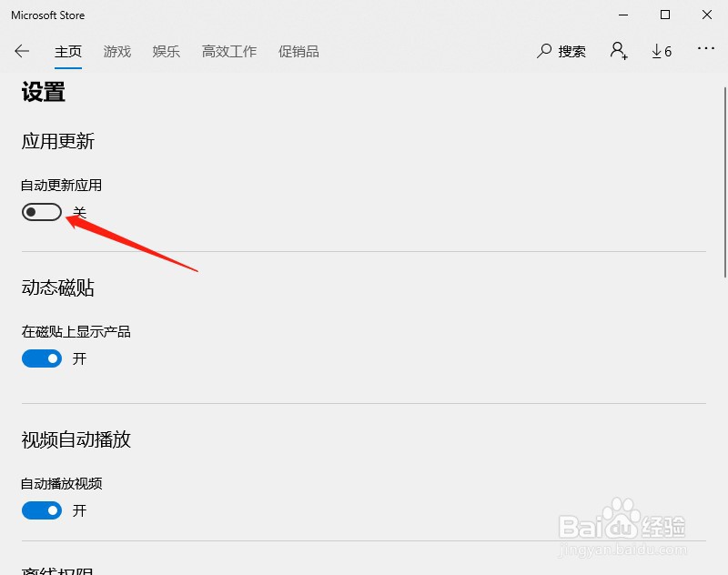Maximize the Microsoft Store window
Image resolution: width=728 pixels, height=575 pixels.
[665, 15]
